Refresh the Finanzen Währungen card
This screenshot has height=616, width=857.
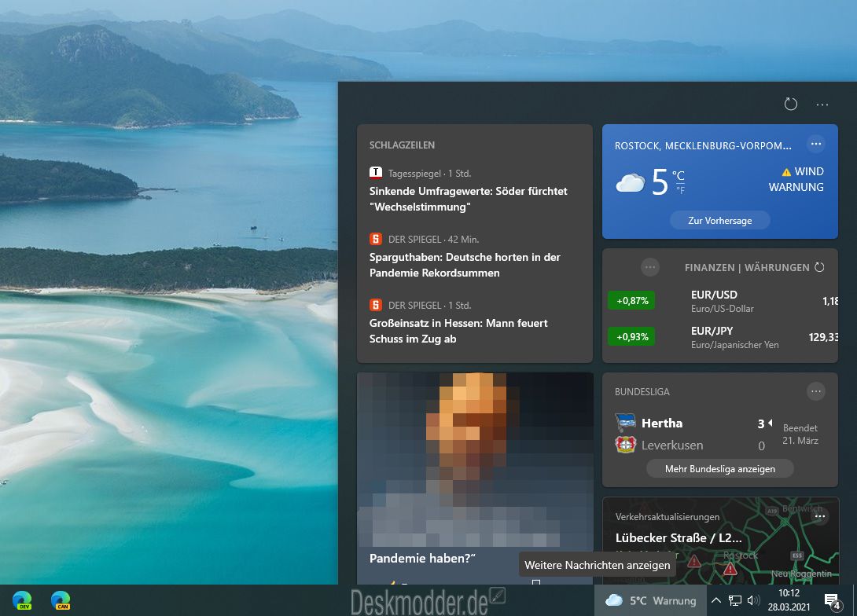pyautogui.click(x=819, y=267)
